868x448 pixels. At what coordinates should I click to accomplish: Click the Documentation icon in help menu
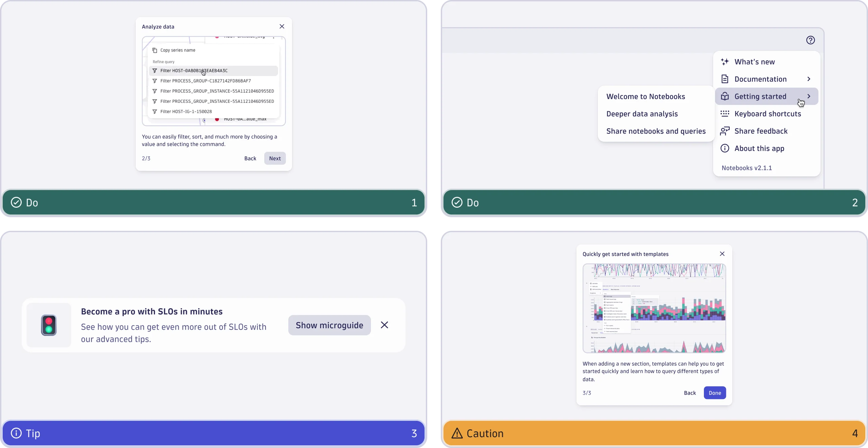[725, 79]
